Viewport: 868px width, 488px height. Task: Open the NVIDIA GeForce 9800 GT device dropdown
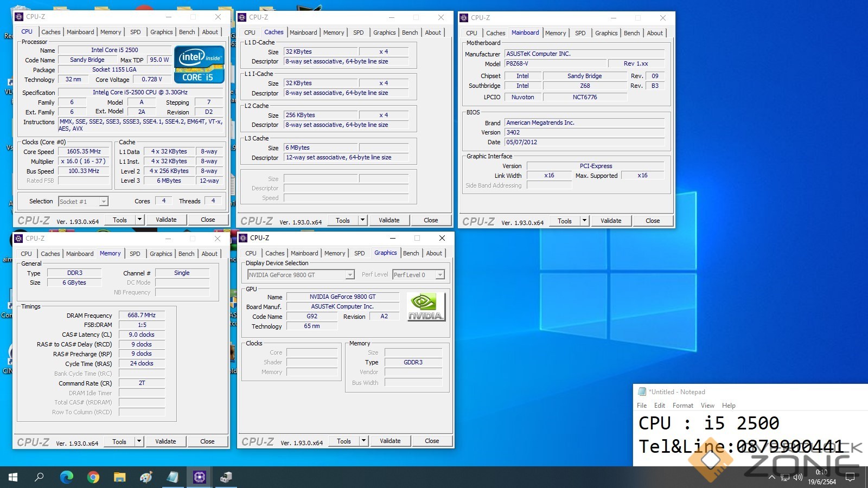pyautogui.click(x=350, y=275)
